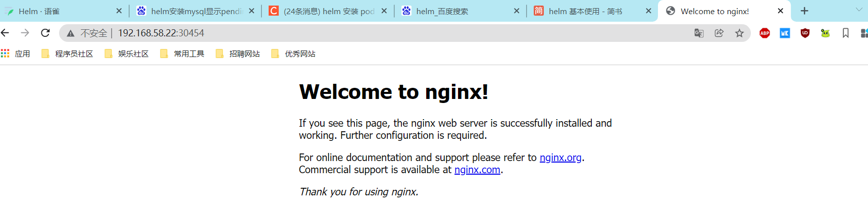Close the Welcome to nginx! tab
The width and height of the screenshot is (868, 210).
pos(781,11)
